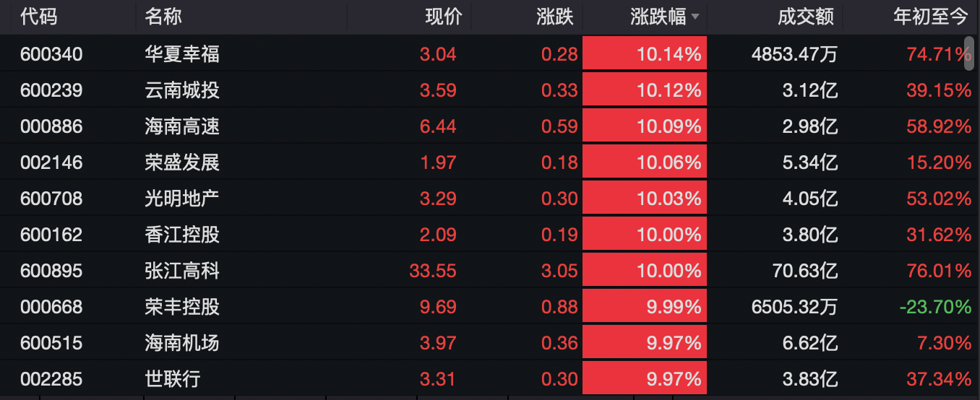Sort by the 涨跌幅 column arrow
This screenshot has width=980, height=400.
click(x=695, y=17)
